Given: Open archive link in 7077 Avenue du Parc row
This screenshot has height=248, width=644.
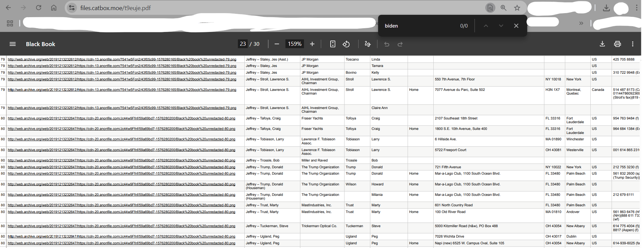Looking at the screenshot, I should [122, 90].
